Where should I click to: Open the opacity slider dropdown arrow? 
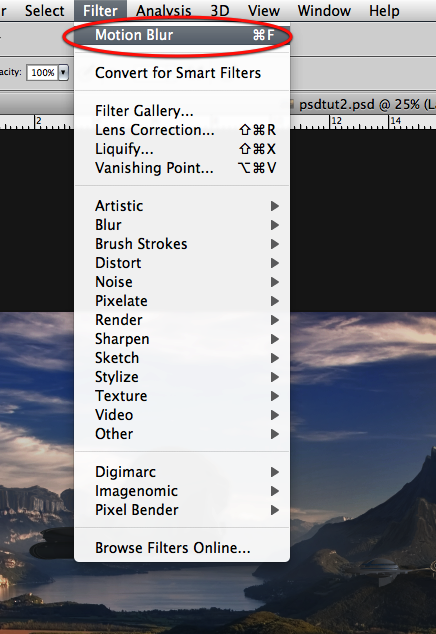(x=63, y=73)
